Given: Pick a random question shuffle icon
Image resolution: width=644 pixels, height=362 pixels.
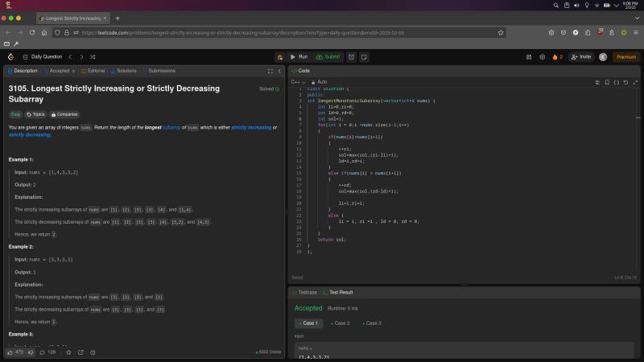Looking at the screenshot, I should point(93,57).
